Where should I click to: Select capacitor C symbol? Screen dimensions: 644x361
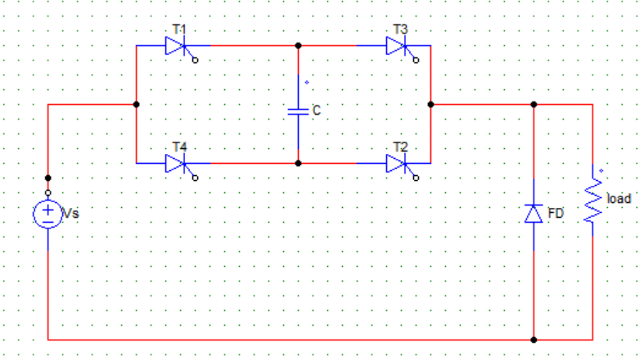tap(298, 111)
